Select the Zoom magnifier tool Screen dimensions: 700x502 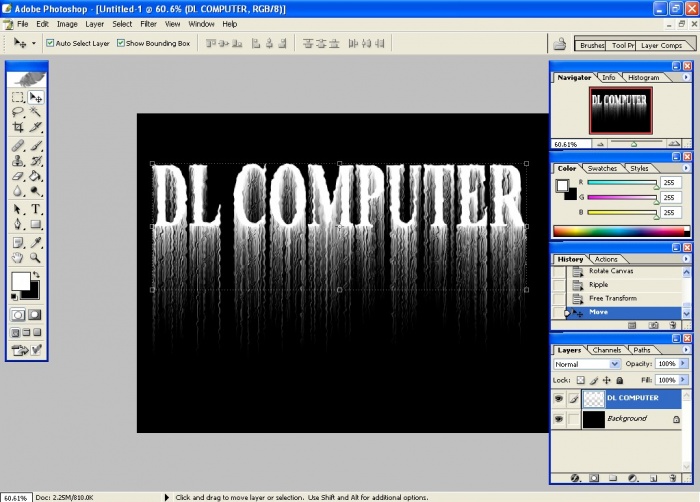[x=36, y=257]
